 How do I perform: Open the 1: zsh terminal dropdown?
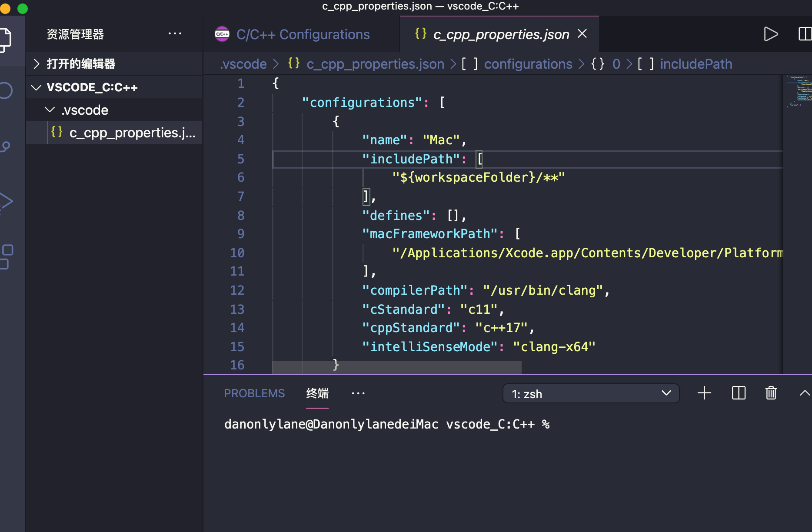click(591, 394)
